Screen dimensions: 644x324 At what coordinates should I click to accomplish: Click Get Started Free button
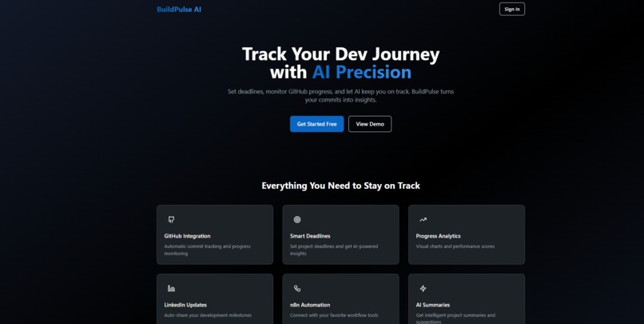point(316,124)
